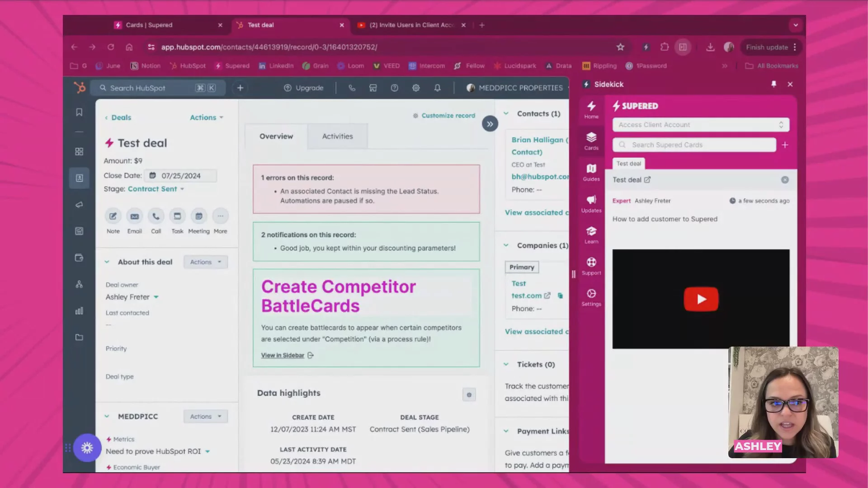868x488 pixels.
Task: Open Test deal card in new window icon
Action: click(647, 180)
